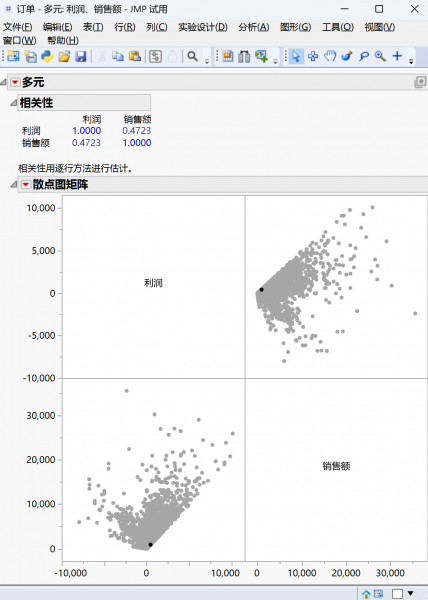Select the magnifier zoom tool
This screenshot has height=600, width=428.
[x=380, y=56]
